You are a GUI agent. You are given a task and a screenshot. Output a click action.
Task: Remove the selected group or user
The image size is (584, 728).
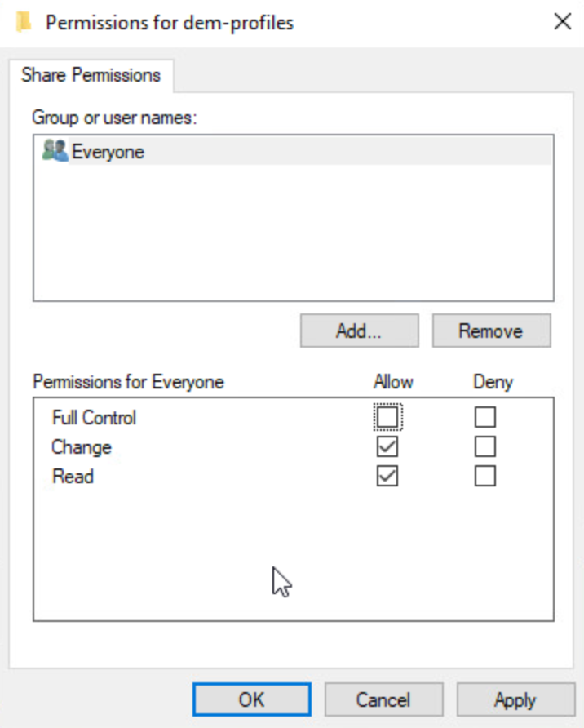(x=491, y=331)
